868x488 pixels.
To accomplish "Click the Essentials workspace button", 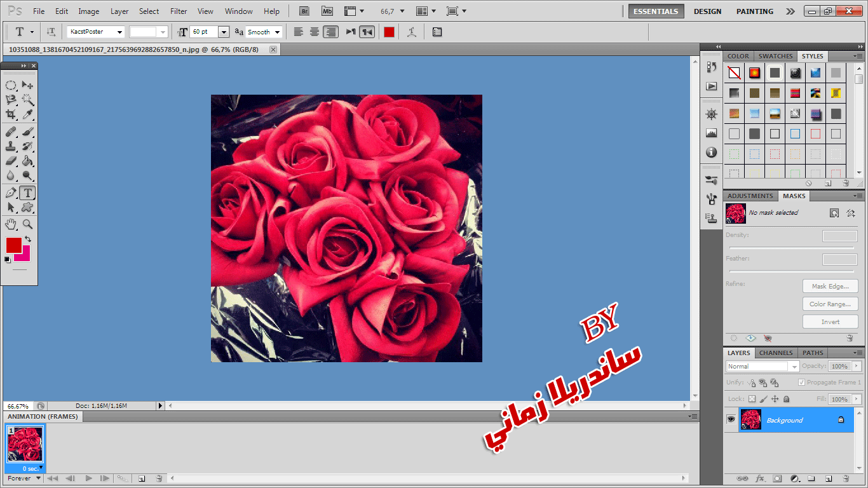I will click(656, 11).
